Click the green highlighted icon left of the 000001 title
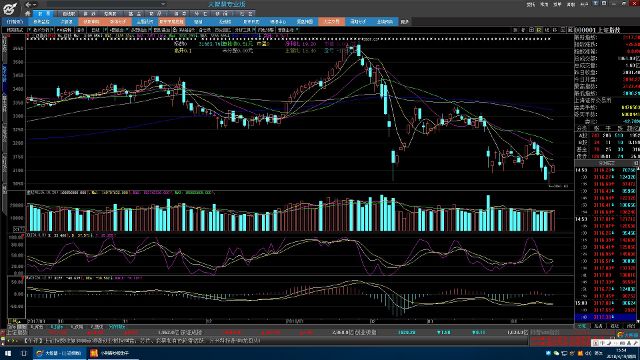This screenshot has width=640, height=360. tap(539, 30)
